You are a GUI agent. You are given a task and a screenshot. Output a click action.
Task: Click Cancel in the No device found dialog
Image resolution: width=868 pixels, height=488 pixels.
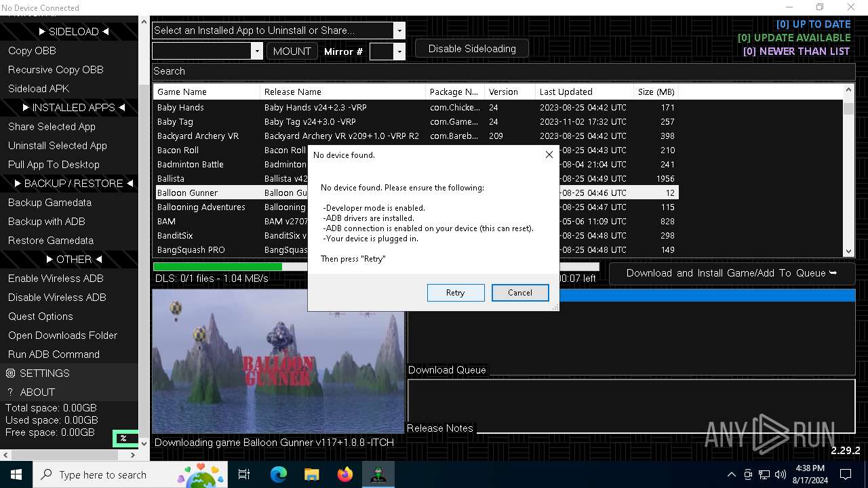tap(520, 293)
